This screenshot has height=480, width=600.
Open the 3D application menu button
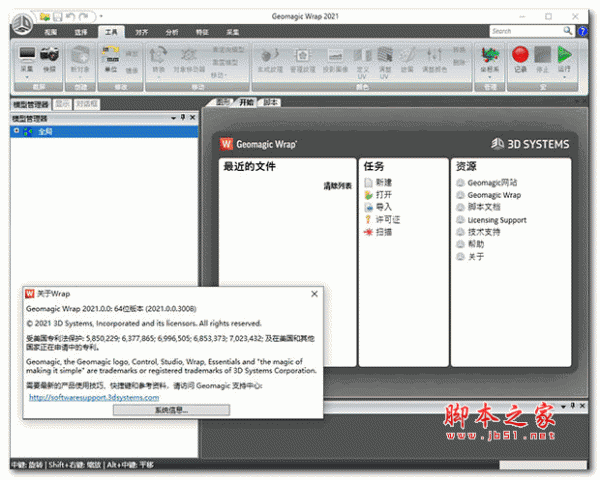coord(22,24)
